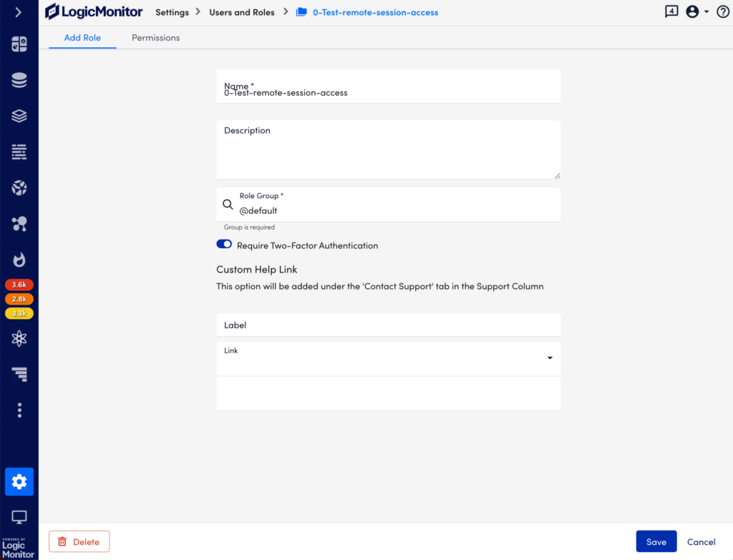This screenshot has height=560, width=733.
Task: Expand the left navigation sidebar
Action: (x=19, y=11)
